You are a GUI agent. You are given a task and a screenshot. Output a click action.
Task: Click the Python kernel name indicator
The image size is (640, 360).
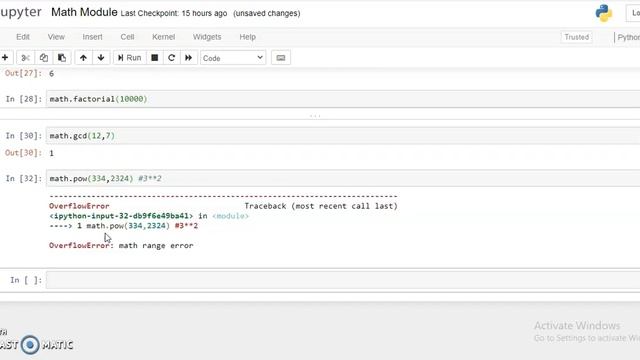(628, 37)
